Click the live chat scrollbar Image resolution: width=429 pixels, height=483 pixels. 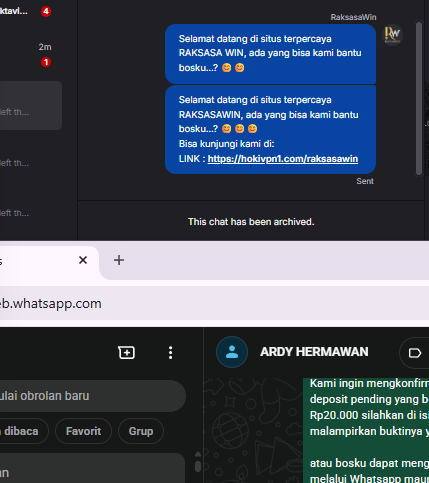coord(419,98)
